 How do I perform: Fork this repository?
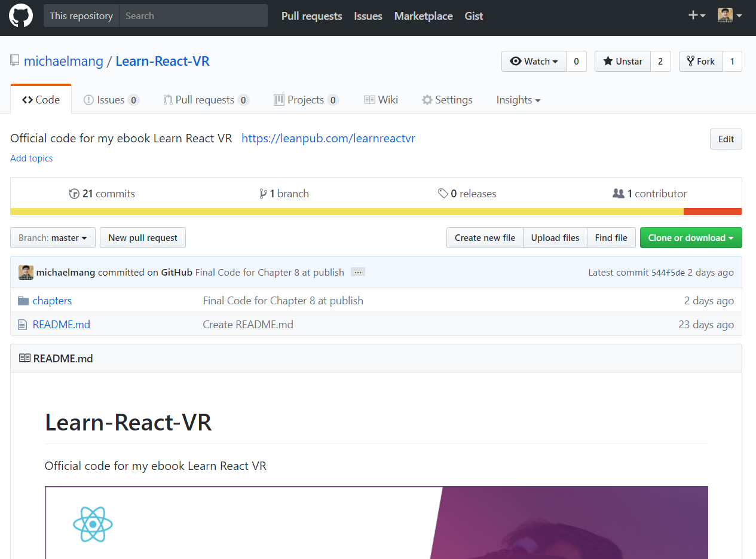[700, 61]
